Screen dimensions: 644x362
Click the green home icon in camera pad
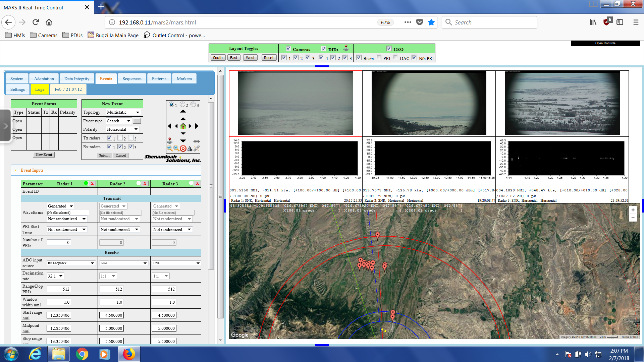tap(183, 126)
